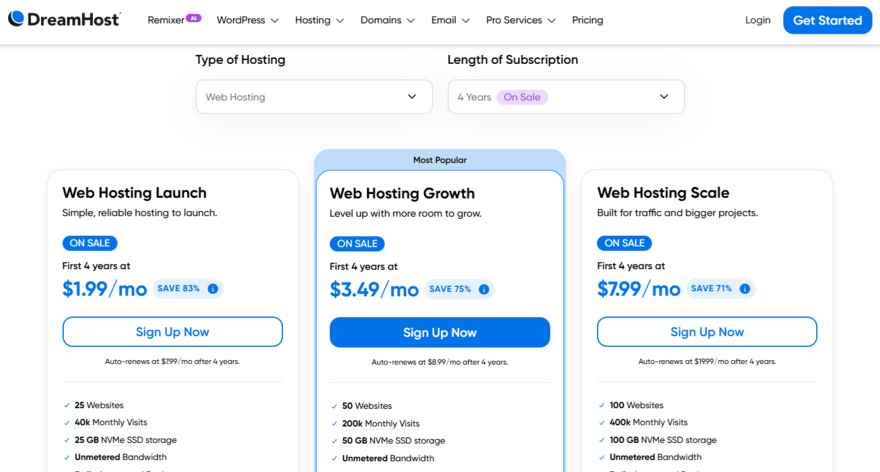Expand the Pro Services menu
The height and width of the screenshot is (472, 880).
[520, 20]
